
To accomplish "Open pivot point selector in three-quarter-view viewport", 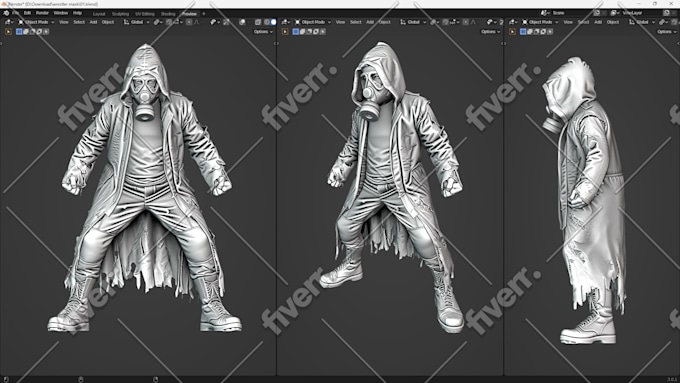I will [x=435, y=22].
